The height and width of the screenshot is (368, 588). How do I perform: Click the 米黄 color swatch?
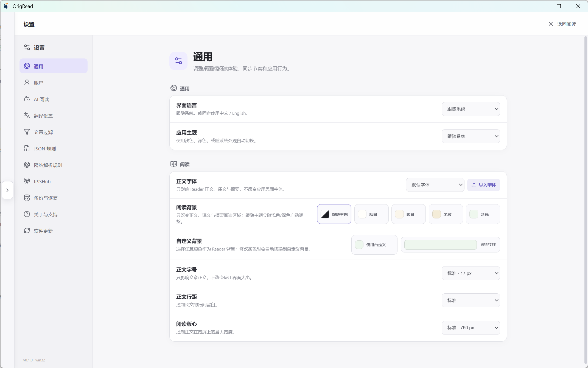436,214
